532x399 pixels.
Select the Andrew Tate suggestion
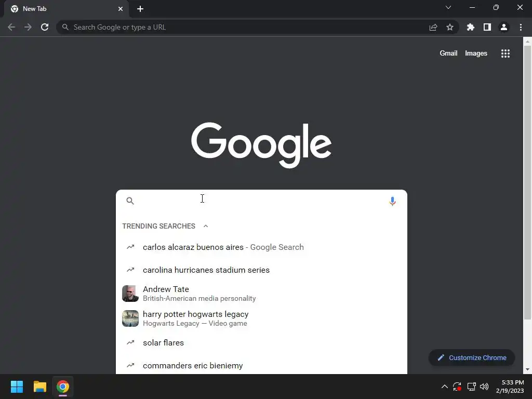tap(261, 294)
